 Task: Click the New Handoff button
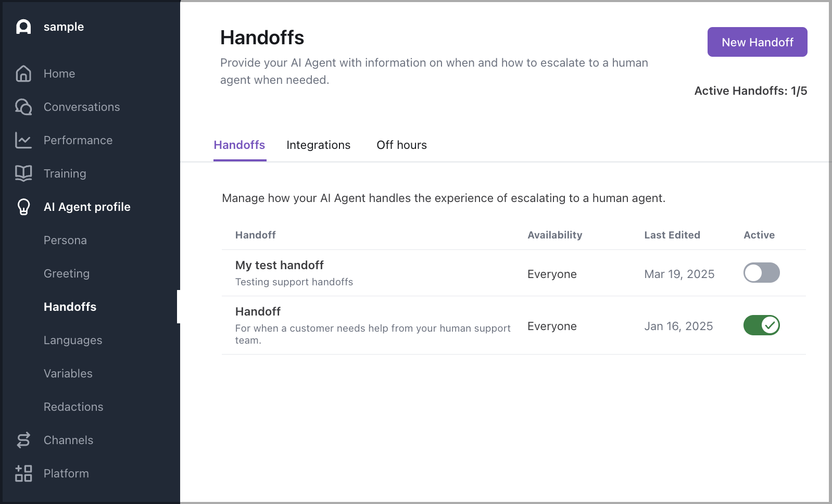click(x=757, y=42)
